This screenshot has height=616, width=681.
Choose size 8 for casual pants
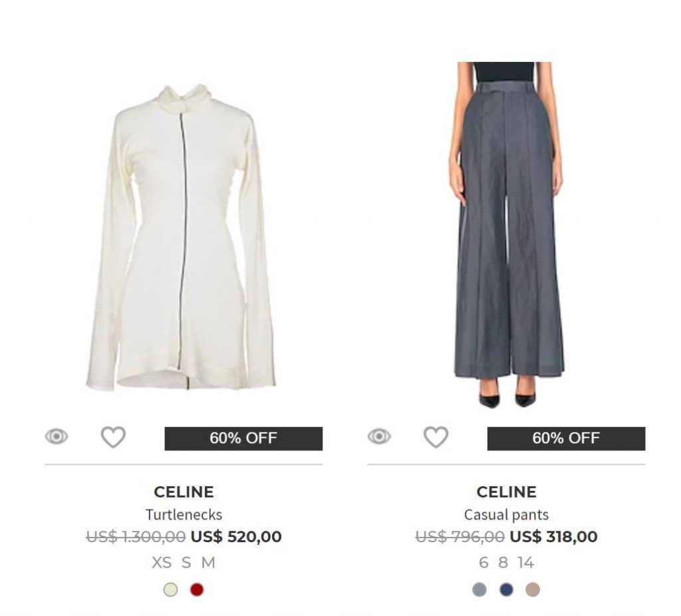click(x=503, y=563)
